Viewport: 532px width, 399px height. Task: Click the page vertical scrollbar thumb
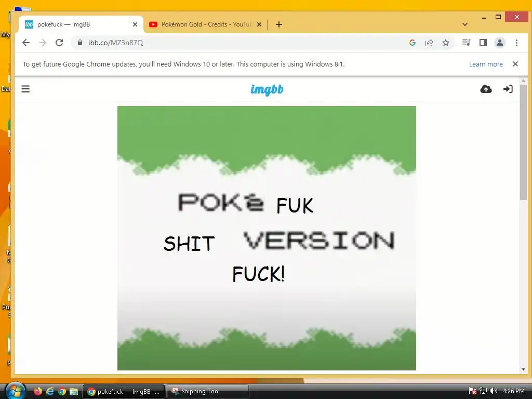click(523, 142)
